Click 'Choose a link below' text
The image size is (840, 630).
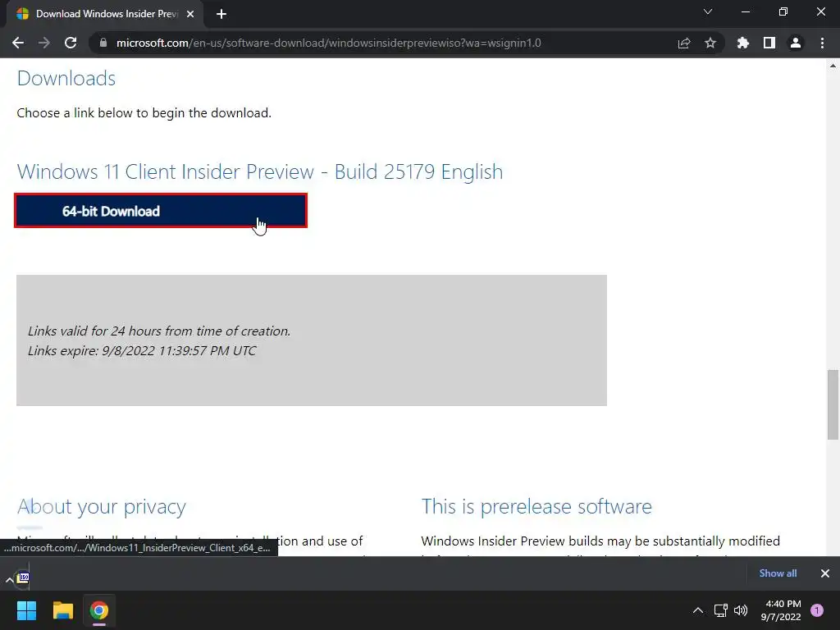tap(144, 113)
